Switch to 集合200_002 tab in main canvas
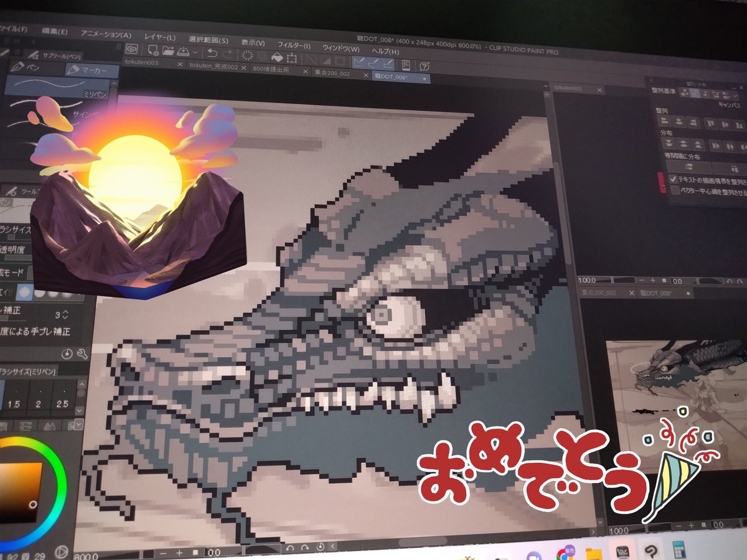The height and width of the screenshot is (560, 747). pos(332,73)
